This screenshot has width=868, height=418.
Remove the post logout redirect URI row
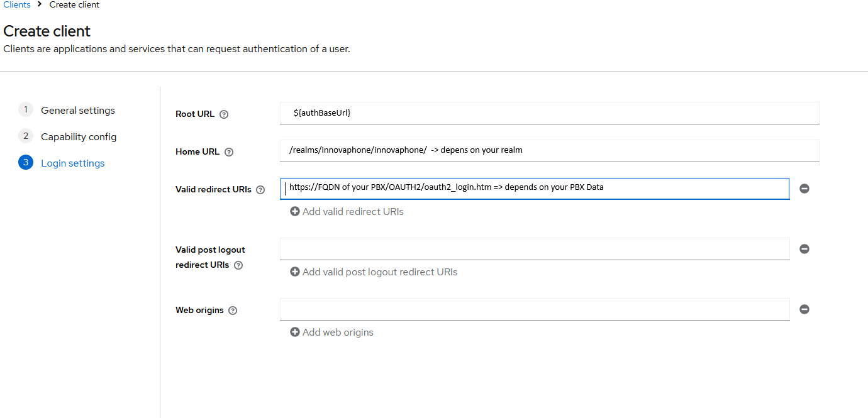[x=804, y=249]
